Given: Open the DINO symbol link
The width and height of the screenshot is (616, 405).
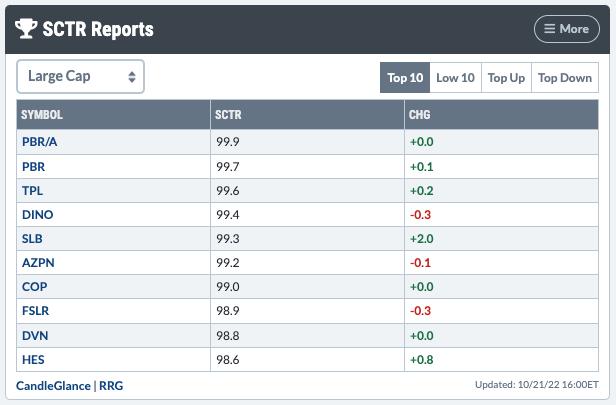Looking at the screenshot, I should 37,214.
